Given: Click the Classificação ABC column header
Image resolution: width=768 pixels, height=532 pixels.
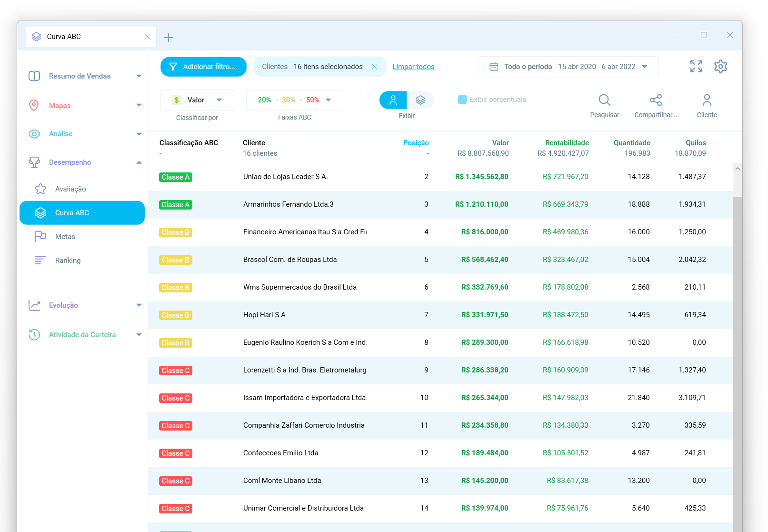Looking at the screenshot, I should [x=189, y=143].
